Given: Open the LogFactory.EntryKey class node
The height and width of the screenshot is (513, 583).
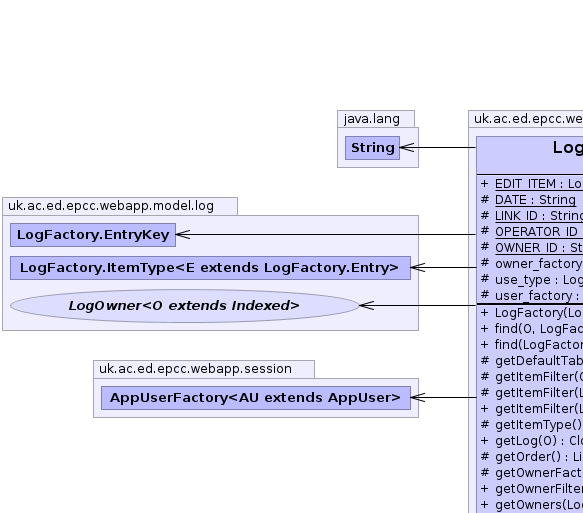Looking at the screenshot, I should [93, 235].
